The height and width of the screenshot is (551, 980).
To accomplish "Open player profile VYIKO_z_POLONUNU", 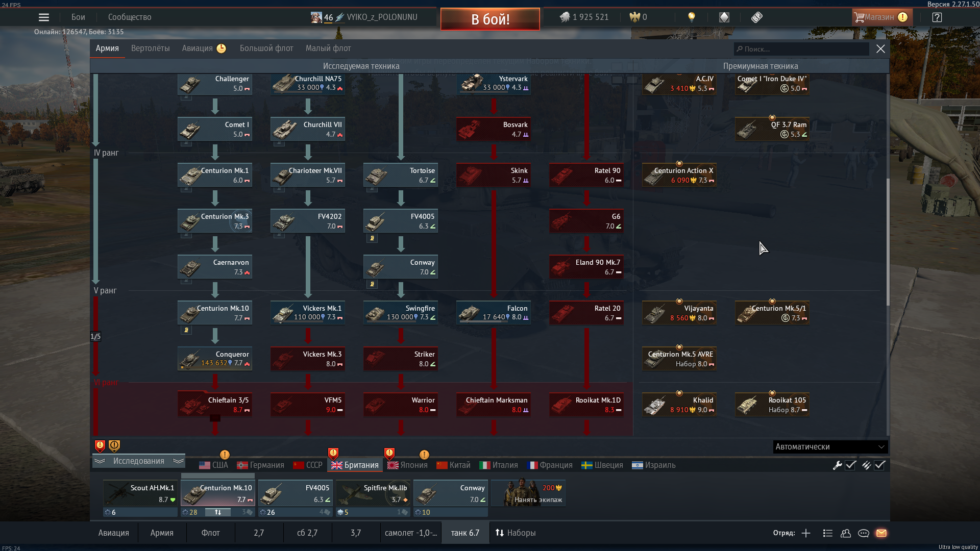I will 382,17.
